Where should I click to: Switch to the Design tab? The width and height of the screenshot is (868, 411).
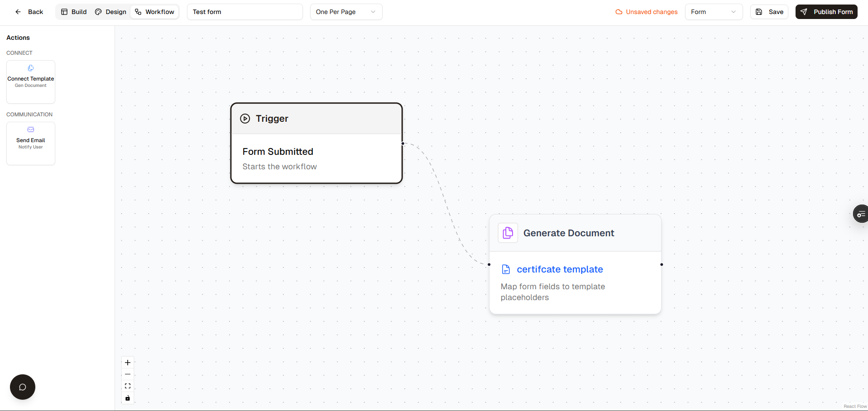(x=110, y=12)
